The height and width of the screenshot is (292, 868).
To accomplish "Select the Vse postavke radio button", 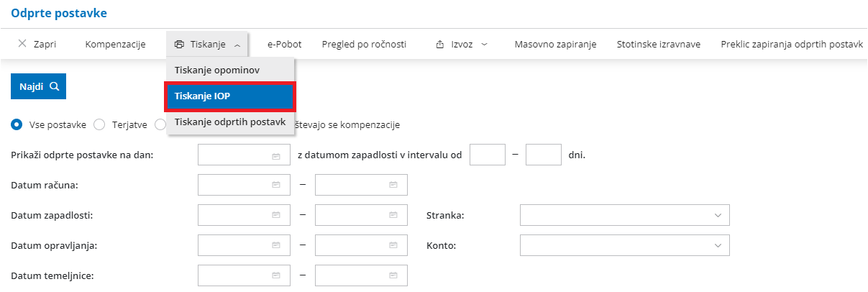I will coord(17,124).
